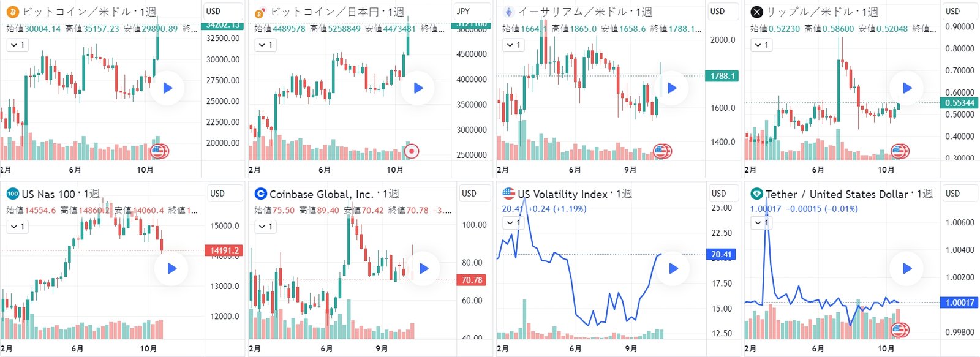980x357 pixels.
Task: Open the JPY currency selector
Action: [464, 11]
